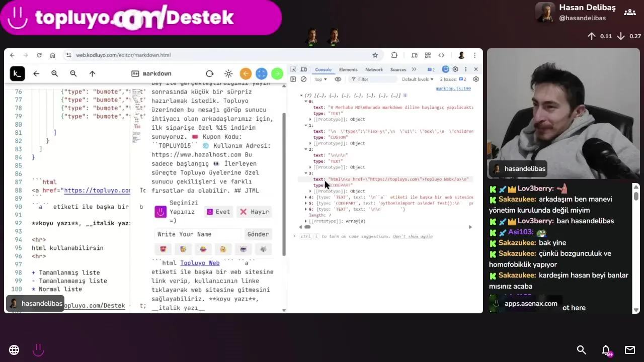Switch to the Sources tab

coord(398,69)
